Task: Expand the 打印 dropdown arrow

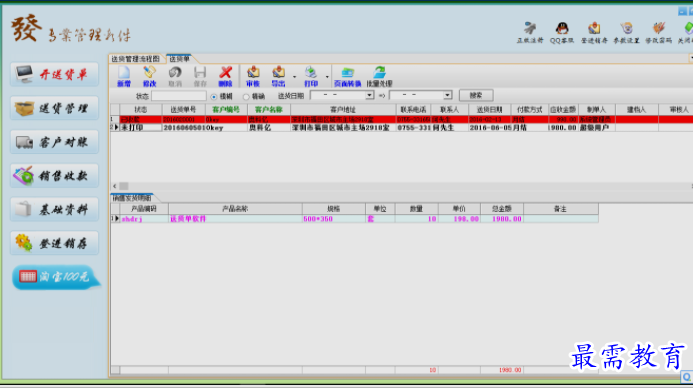Action: pos(327,77)
